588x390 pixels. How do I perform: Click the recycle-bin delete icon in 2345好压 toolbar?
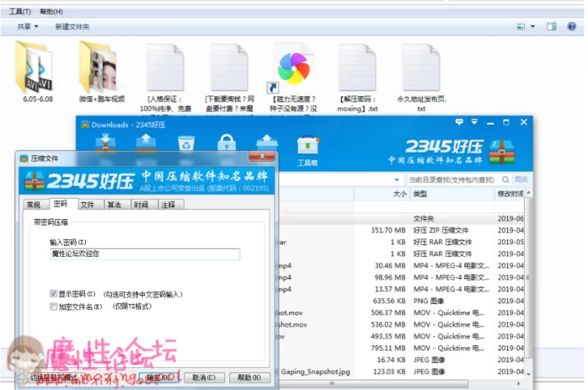click(x=187, y=143)
